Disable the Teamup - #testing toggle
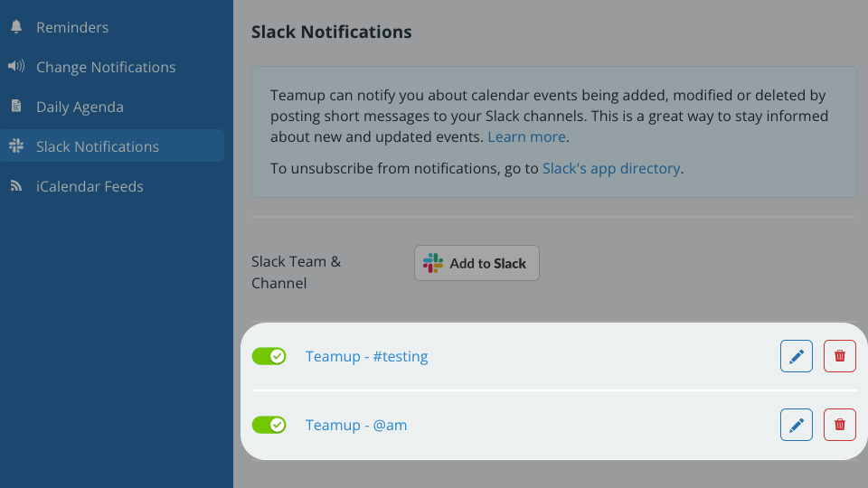The width and height of the screenshot is (868, 488). point(269,356)
